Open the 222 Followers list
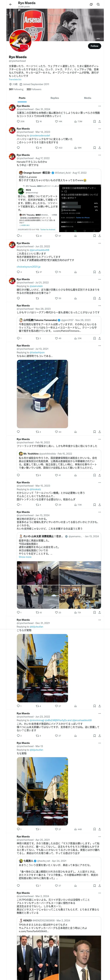 [34, 89]
